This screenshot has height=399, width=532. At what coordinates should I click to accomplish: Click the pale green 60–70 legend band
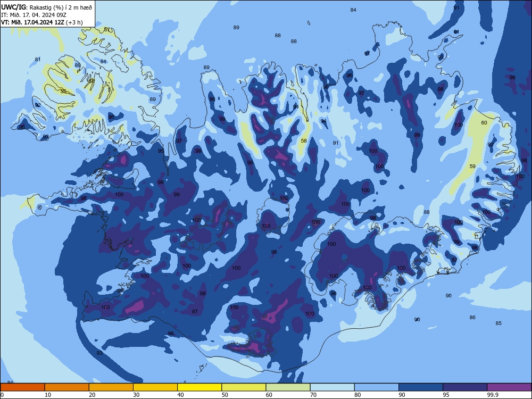pyautogui.click(x=288, y=387)
